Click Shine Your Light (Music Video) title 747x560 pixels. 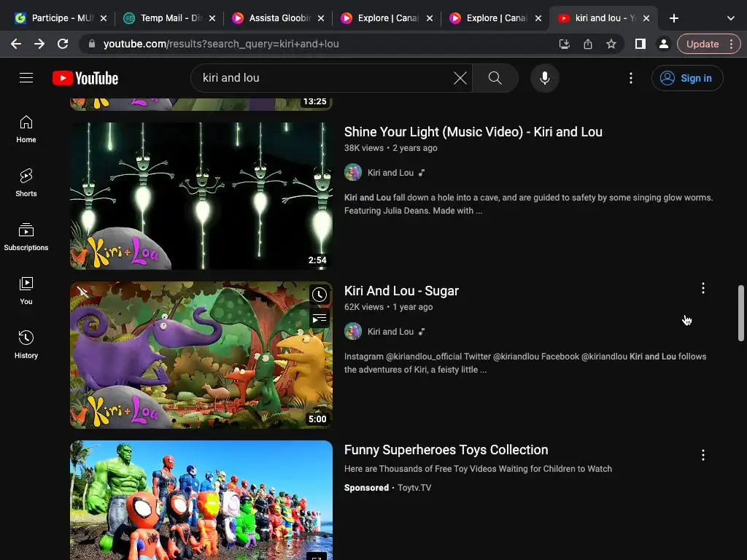(473, 132)
